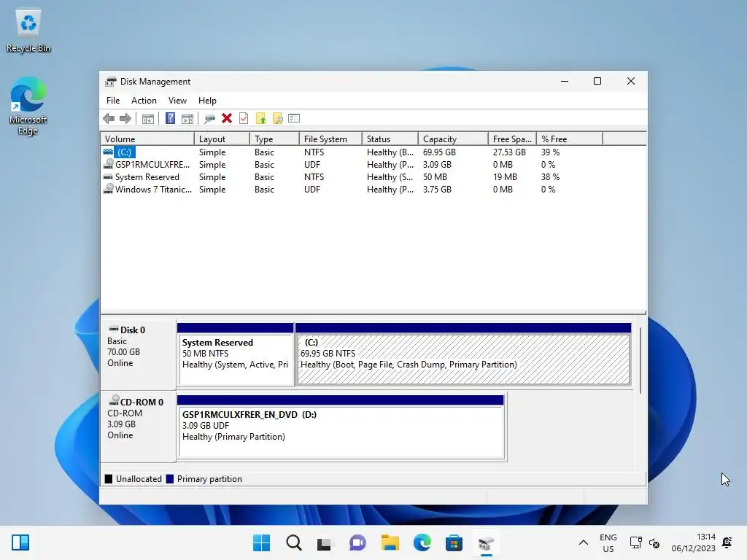Select Microsoft Edge desktop shortcut
This screenshot has height=560, width=747.
tap(28, 106)
